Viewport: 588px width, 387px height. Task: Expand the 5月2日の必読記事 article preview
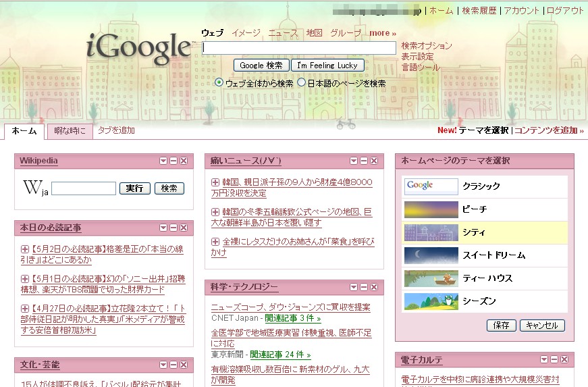tap(25, 249)
